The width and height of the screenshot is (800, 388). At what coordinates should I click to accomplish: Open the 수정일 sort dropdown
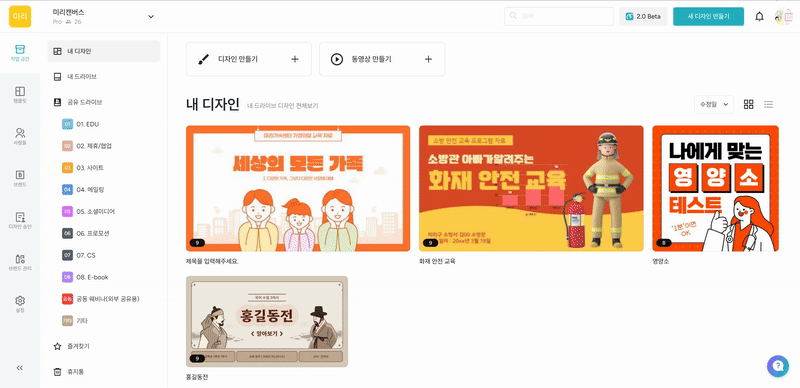tap(714, 104)
